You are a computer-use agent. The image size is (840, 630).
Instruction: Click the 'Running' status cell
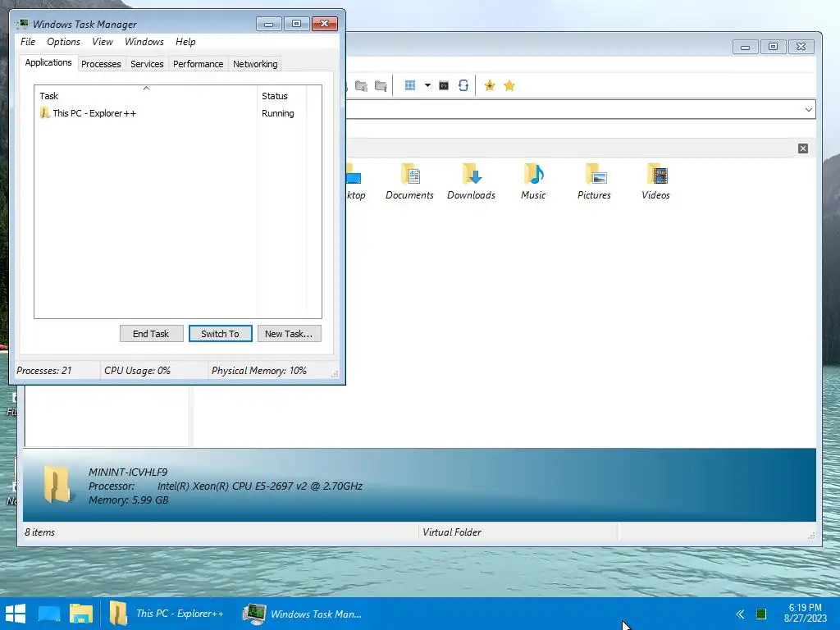[x=277, y=113]
